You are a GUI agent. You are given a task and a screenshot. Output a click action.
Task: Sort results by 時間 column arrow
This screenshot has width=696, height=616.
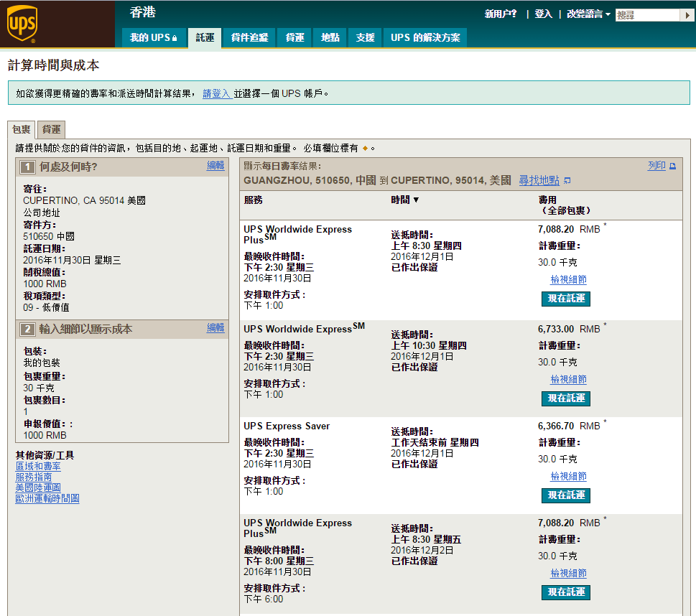[x=416, y=200]
